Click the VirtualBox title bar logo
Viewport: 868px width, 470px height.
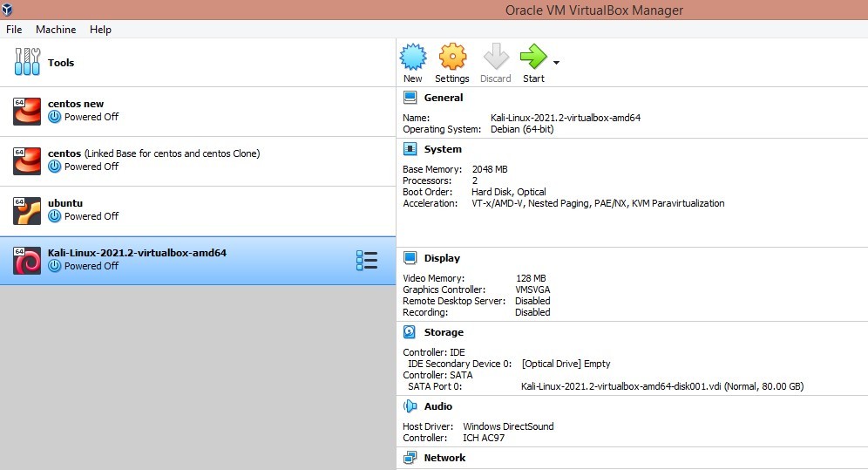click(x=7, y=10)
